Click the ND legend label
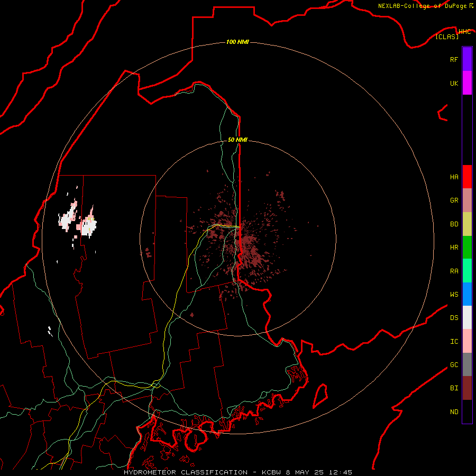The width and height of the screenshot is (476, 476). [454, 412]
